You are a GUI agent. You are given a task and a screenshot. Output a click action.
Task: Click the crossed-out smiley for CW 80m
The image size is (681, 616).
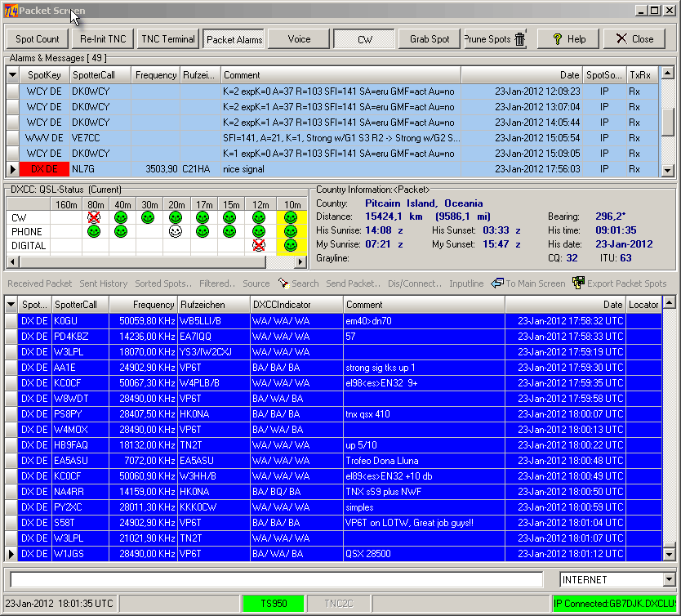tap(96, 217)
